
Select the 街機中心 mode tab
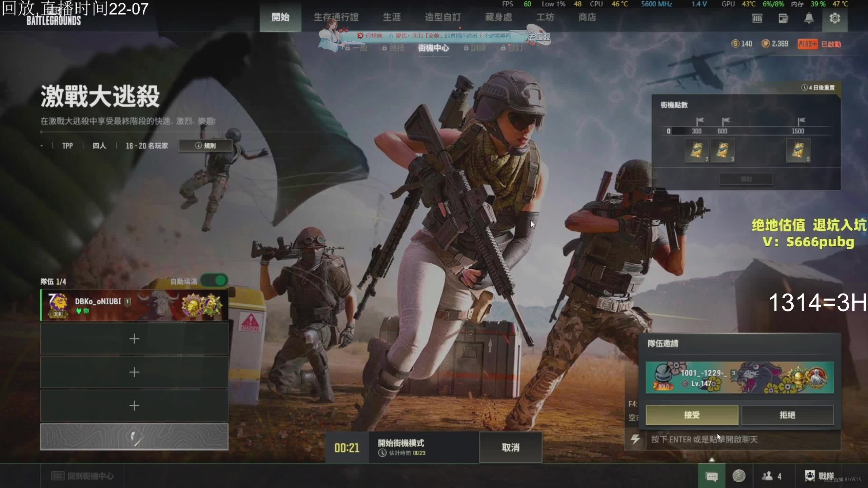(433, 48)
